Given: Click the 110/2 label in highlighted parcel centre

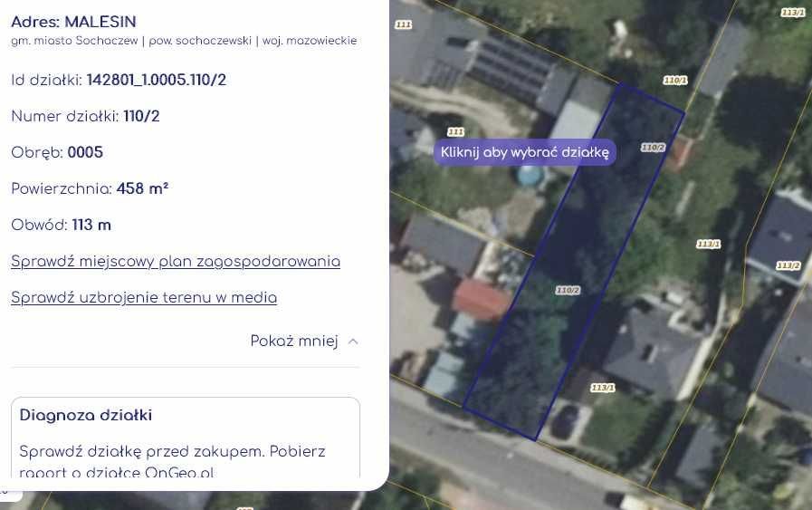Looking at the screenshot, I should (568, 290).
